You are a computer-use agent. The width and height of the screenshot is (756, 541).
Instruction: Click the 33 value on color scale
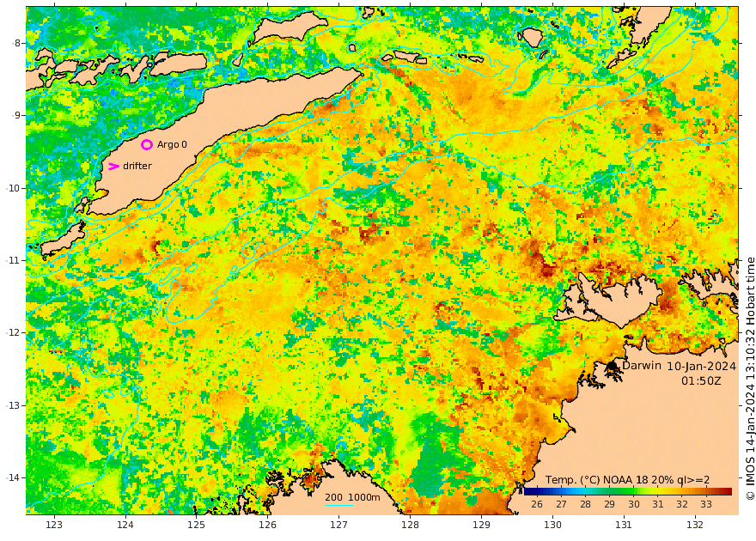706,504
